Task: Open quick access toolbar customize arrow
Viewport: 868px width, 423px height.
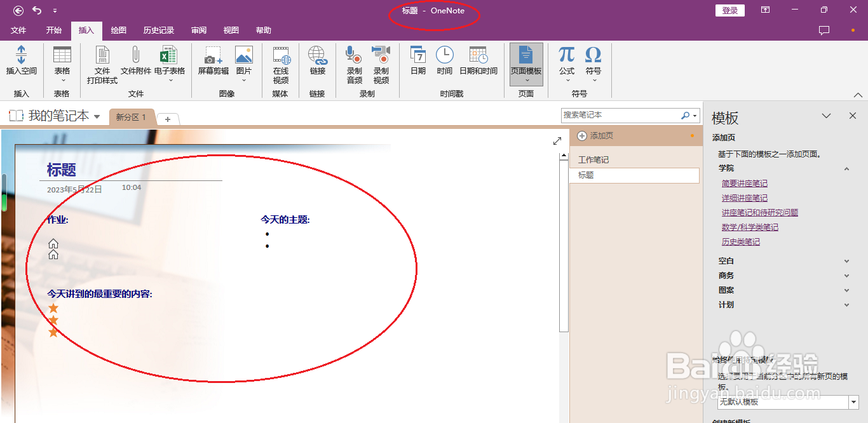Action: pyautogui.click(x=55, y=11)
